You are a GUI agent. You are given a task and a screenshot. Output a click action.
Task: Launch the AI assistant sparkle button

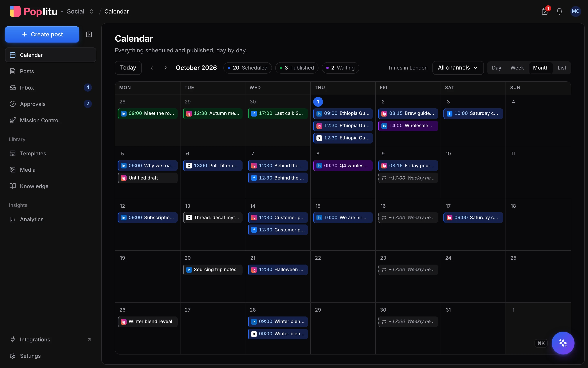click(563, 343)
